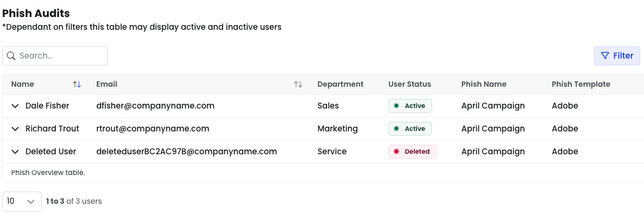The height and width of the screenshot is (224, 644).
Task: Click Adobe template in Deleted User's row
Action: pos(565,152)
